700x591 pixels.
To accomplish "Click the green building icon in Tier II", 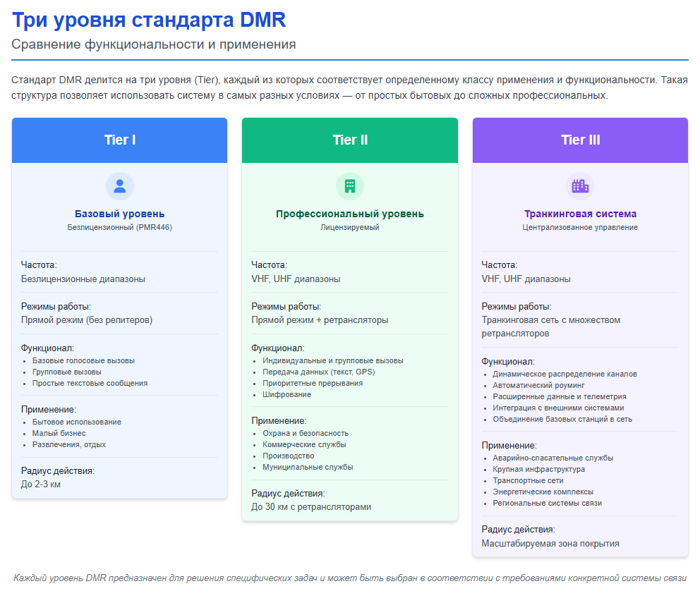I will click(x=349, y=186).
